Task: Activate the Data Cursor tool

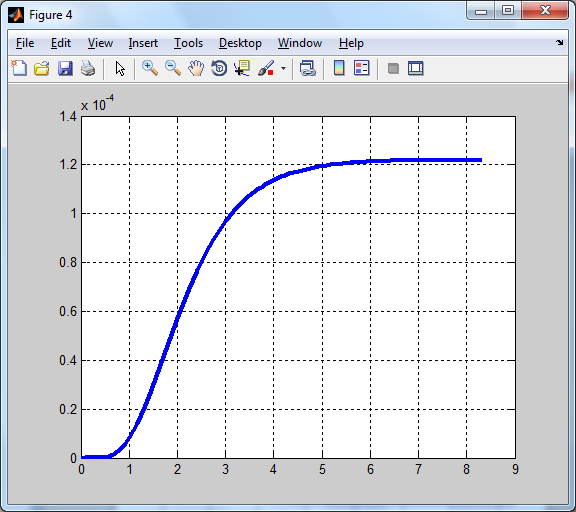Action: tap(242, 68)
